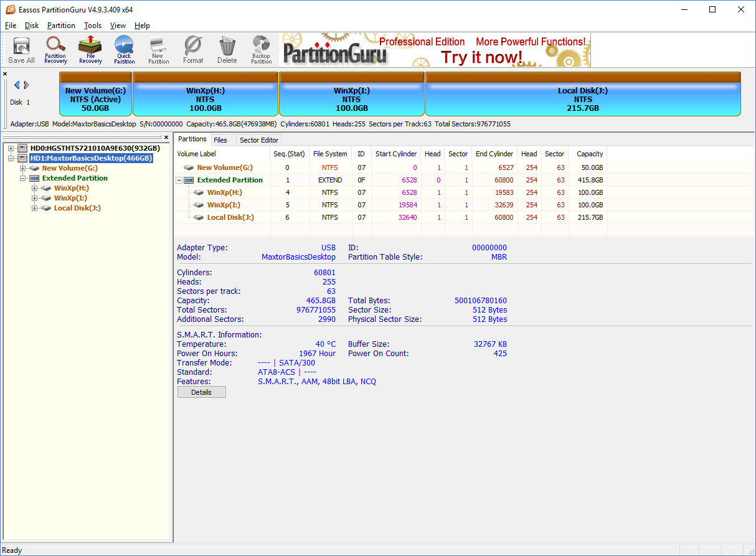Select the WinXp(I:) partition block in disk map

pos(352,94)
